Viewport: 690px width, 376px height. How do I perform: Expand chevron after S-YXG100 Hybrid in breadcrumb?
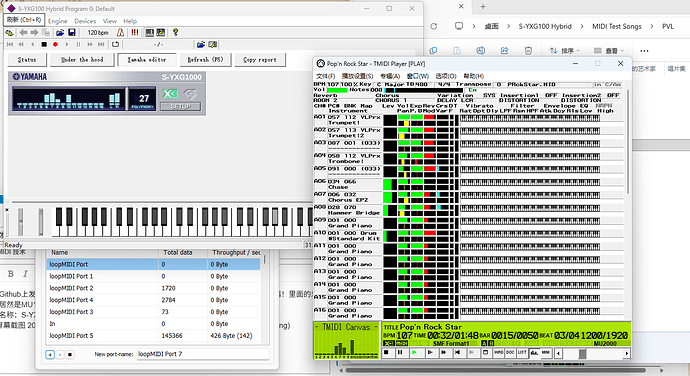coord(582,26)
